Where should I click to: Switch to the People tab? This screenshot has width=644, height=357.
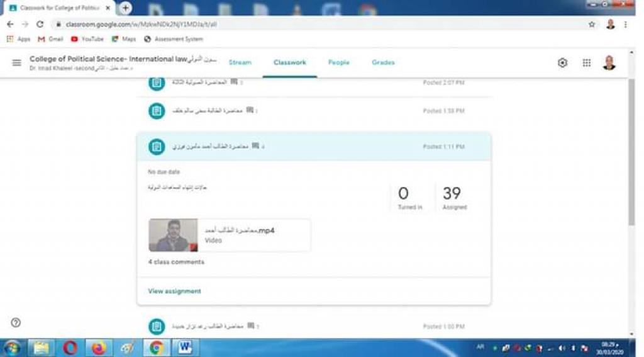[x=338, y=62]
